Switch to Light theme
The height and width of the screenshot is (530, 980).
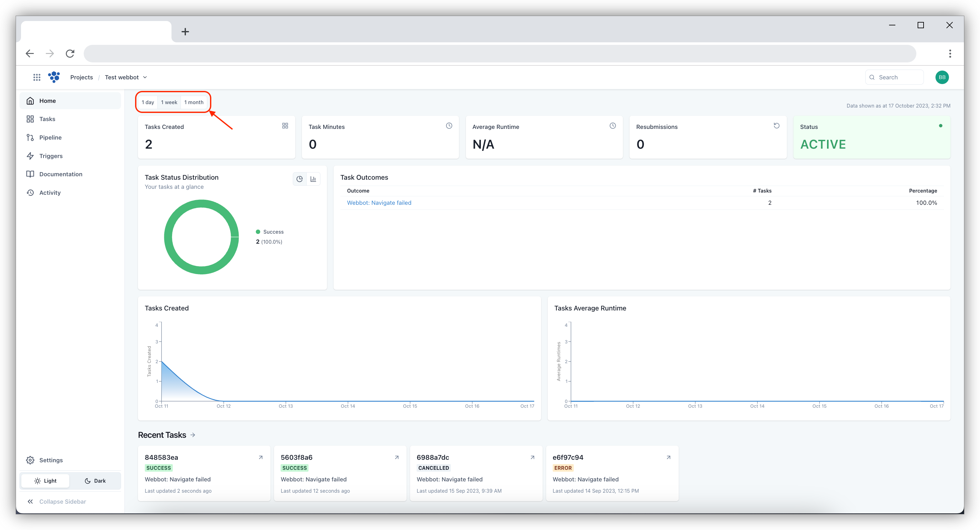[45, 480]
